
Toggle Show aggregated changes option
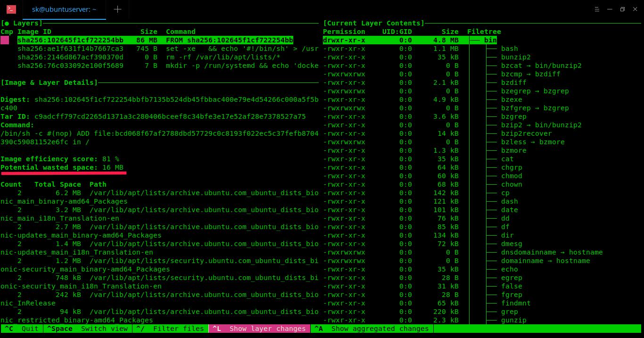(372, 329)
